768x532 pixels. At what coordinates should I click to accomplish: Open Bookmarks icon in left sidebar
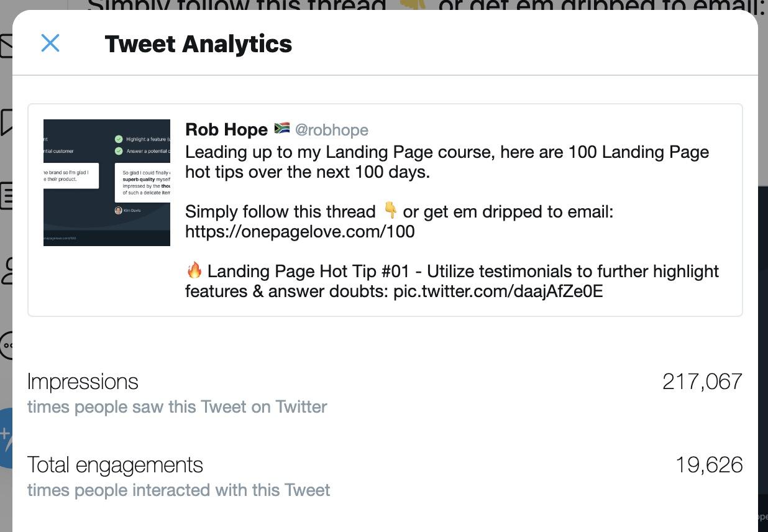coord(6,122)
